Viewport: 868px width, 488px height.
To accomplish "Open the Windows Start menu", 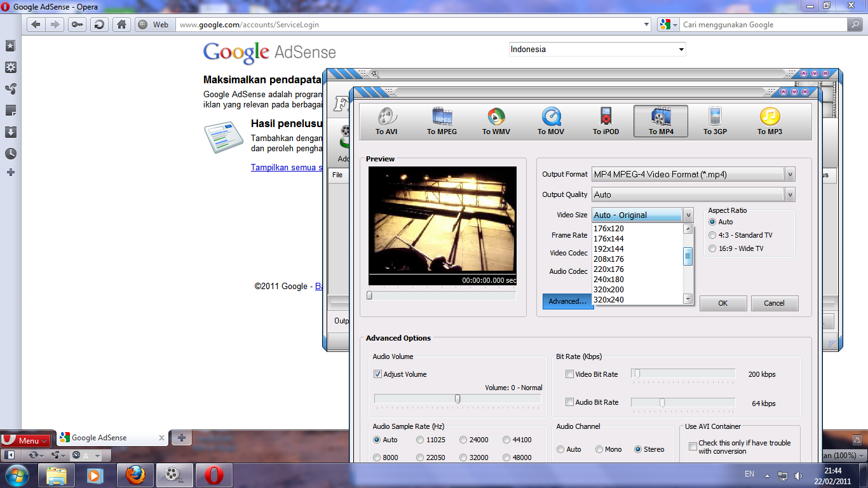I will pos(16,475).
